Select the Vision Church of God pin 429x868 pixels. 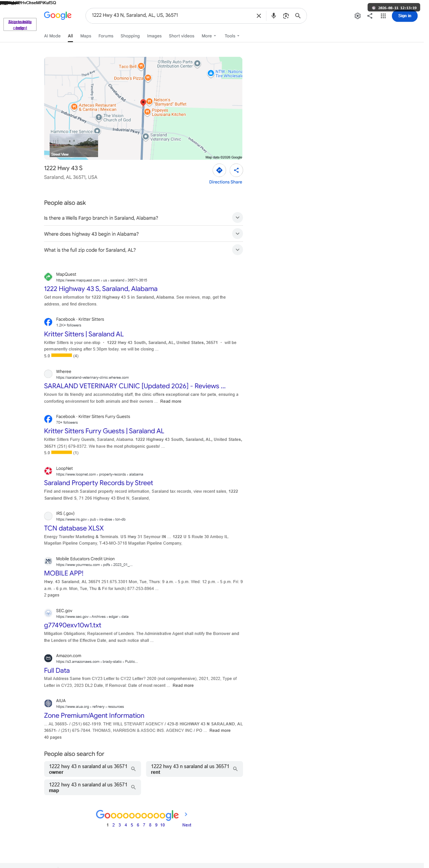99,117
